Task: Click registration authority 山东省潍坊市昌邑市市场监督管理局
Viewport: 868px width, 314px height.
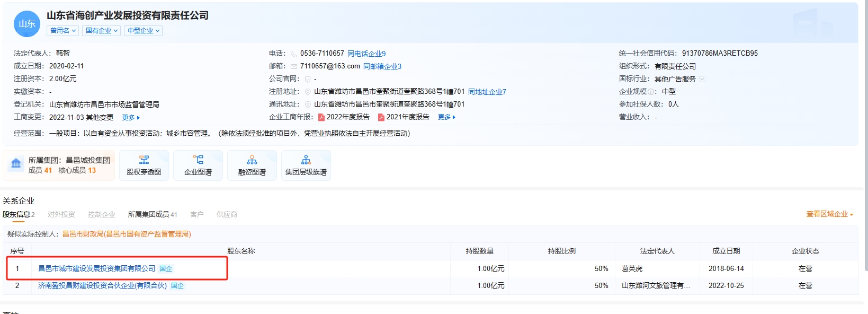Action: tap(104, 104)
